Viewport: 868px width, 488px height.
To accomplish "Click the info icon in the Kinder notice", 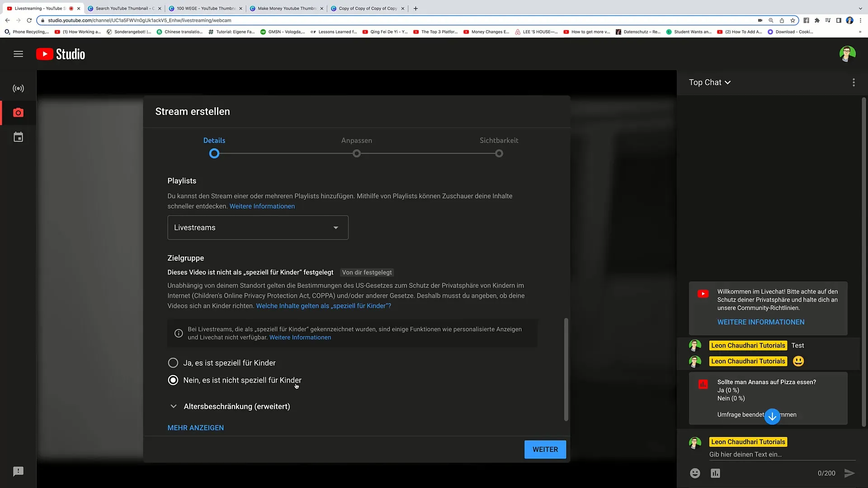I will point(179,333).
